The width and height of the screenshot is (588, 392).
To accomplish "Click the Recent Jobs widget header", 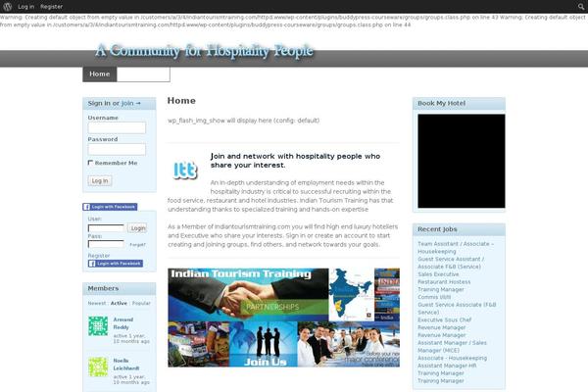I will [x=459, y=229].
